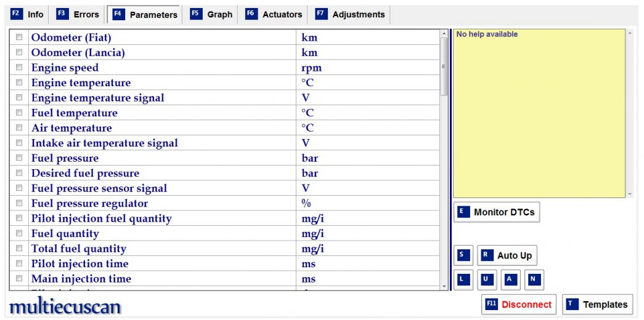
Task: Click the N shortcut icon button
Action: (x=534, y=280)
